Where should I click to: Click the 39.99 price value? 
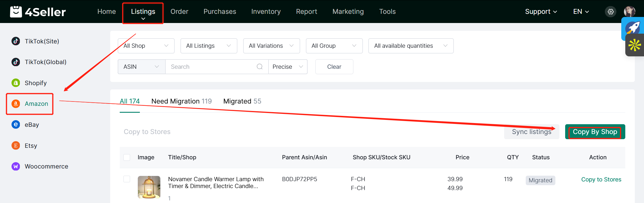click(455, 179)
